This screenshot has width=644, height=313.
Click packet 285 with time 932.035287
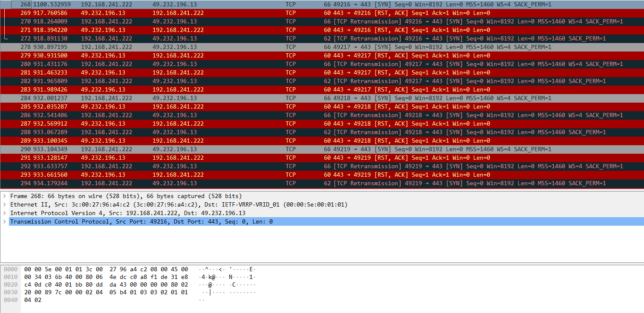tap(322, 106)
